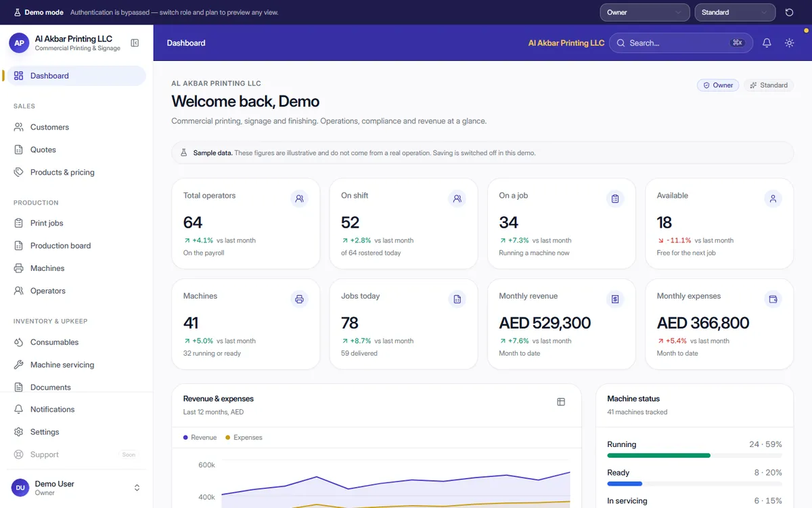Click in the Search field
This screenshot has width=812, height=508.
[x=681, y=43]
